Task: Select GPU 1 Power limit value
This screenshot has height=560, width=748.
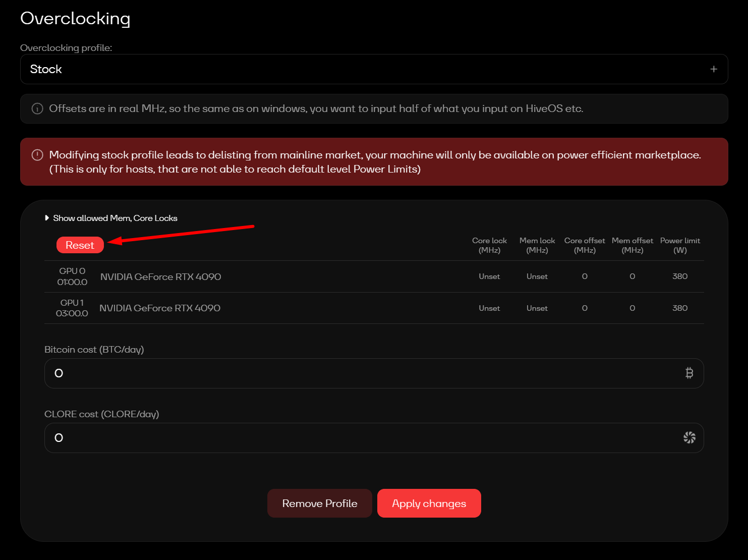Action: coord(679,308)
